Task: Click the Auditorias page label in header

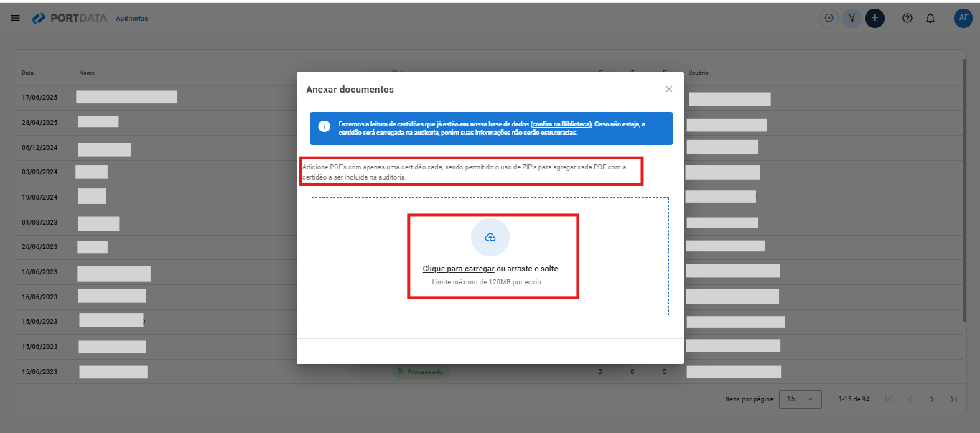Action: (132, 18)
